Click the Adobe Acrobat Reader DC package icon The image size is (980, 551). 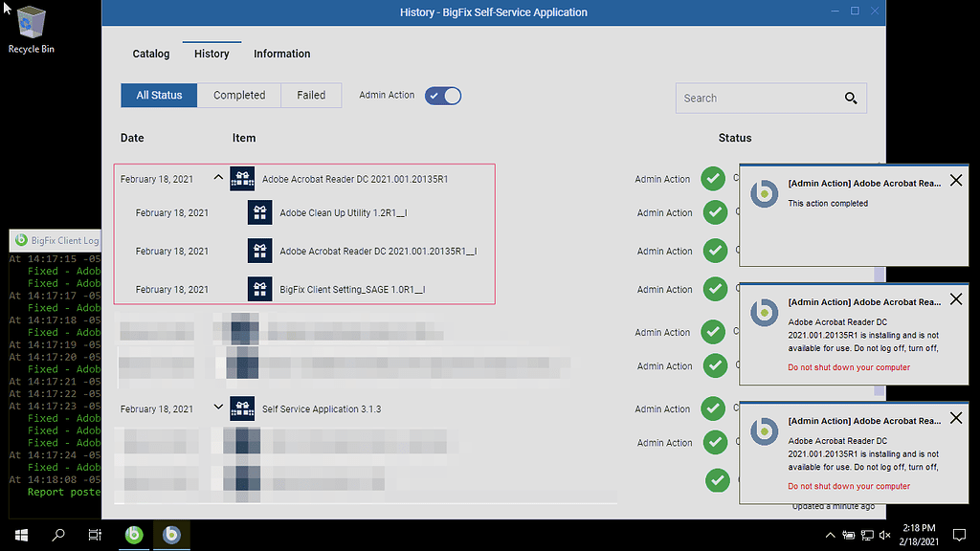(x=242, y=178)
